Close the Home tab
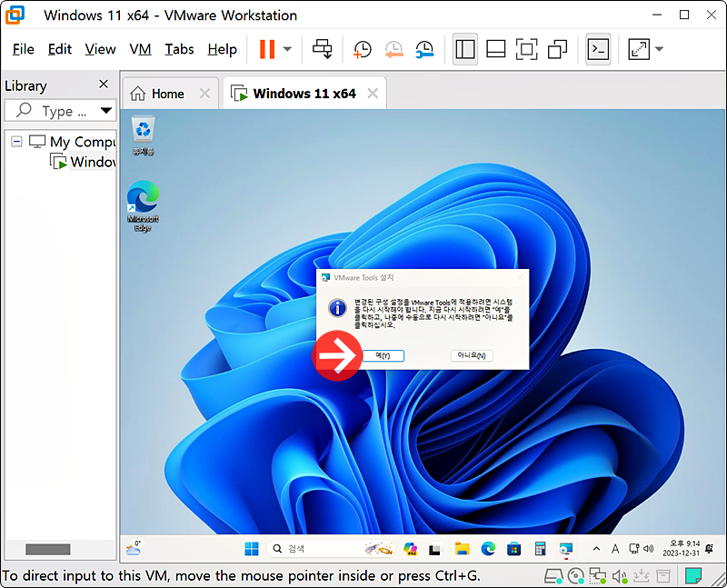Screen dimensions: 727x588 (x=204, y=94)
